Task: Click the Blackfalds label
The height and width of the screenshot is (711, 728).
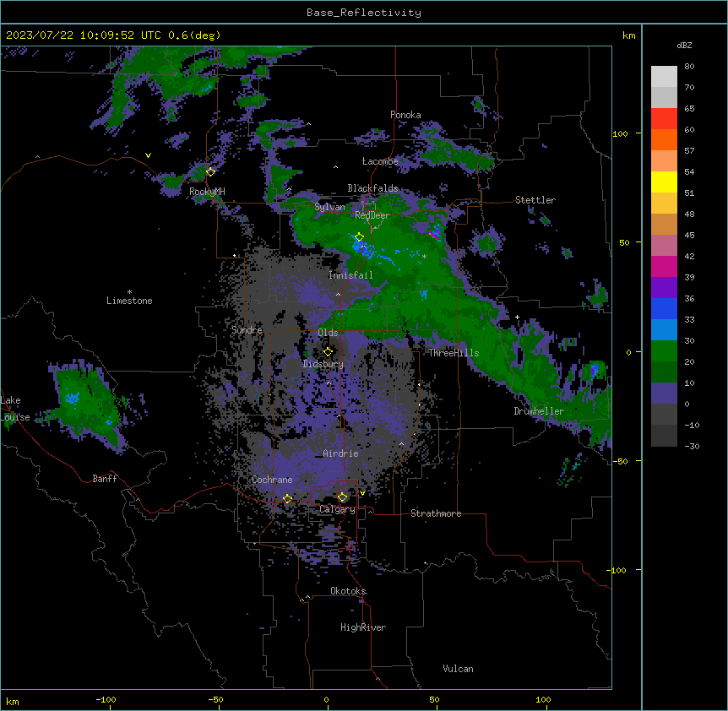Action: click(x=372, y=188)
